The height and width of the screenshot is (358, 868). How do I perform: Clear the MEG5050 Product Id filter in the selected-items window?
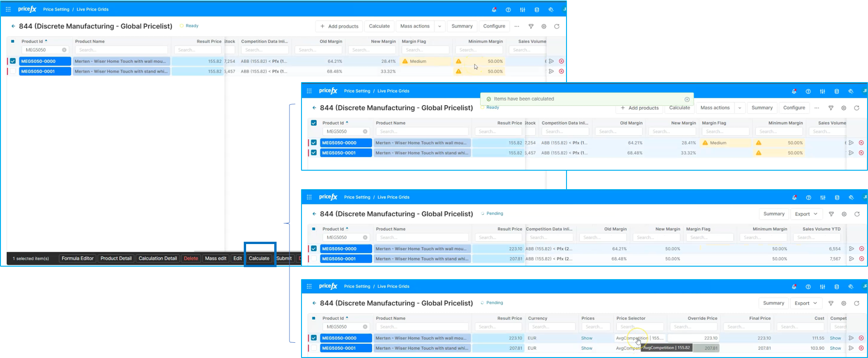pos(64,50)
